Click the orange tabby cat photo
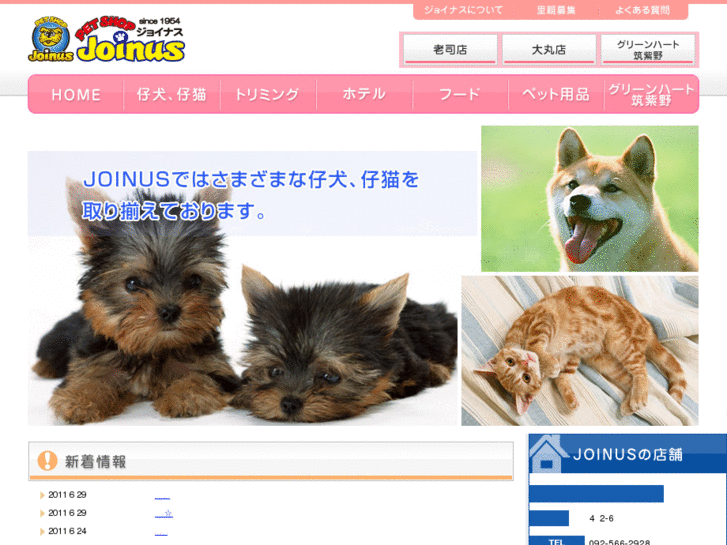 [580, 351]
